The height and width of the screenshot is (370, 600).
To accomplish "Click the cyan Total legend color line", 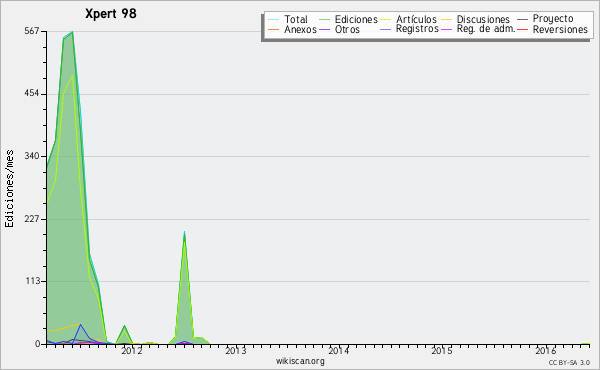I will 274,19.
